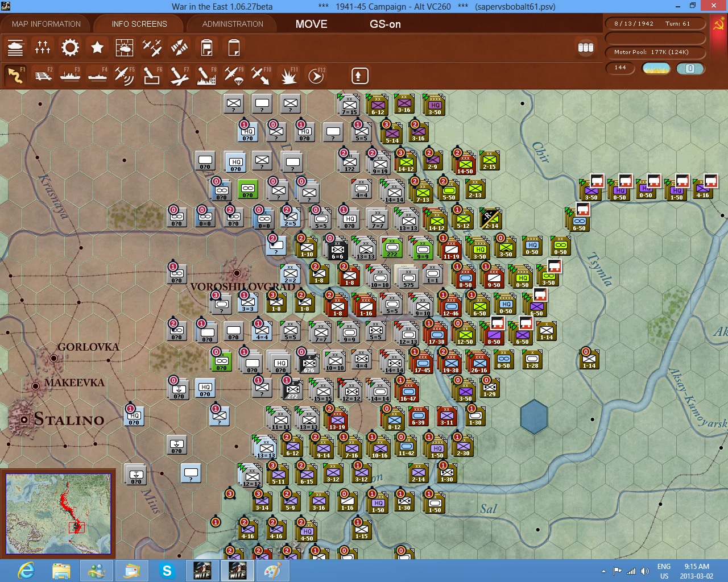The image size is (728, 582).
Task: Select the unit counter labeled 17-38
Action: (436, 333)
